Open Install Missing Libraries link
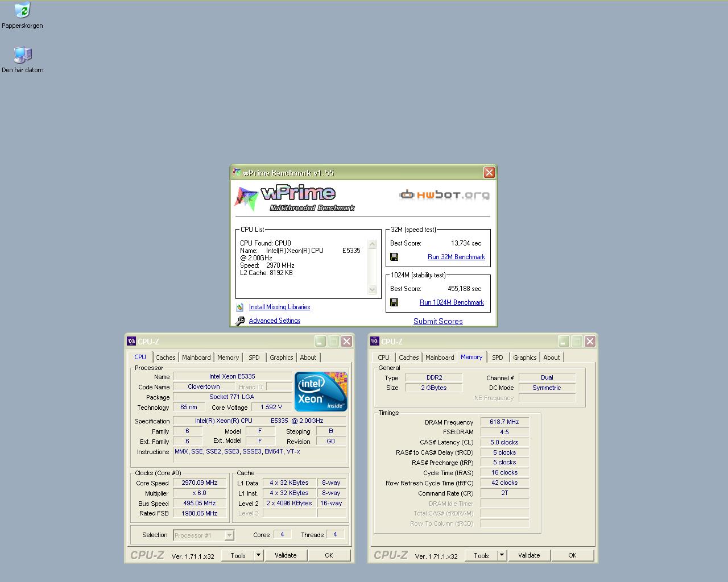 [x=279, y=307]
